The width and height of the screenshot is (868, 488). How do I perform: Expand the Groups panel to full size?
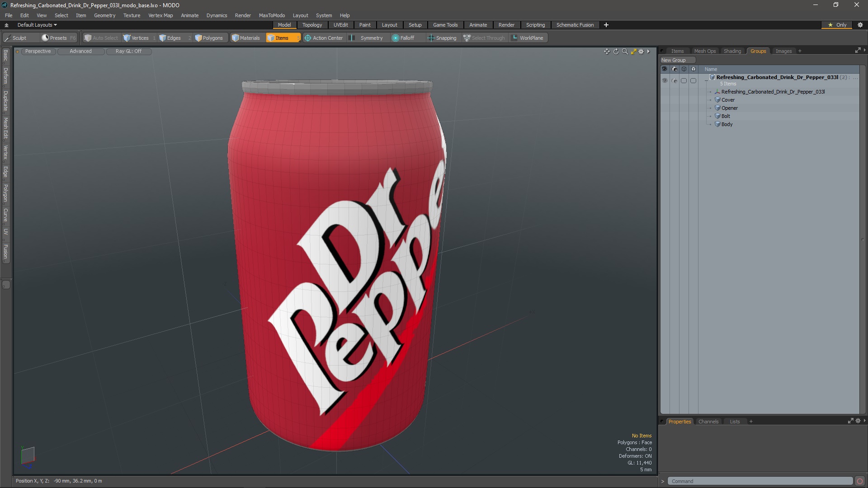point(858,51)
